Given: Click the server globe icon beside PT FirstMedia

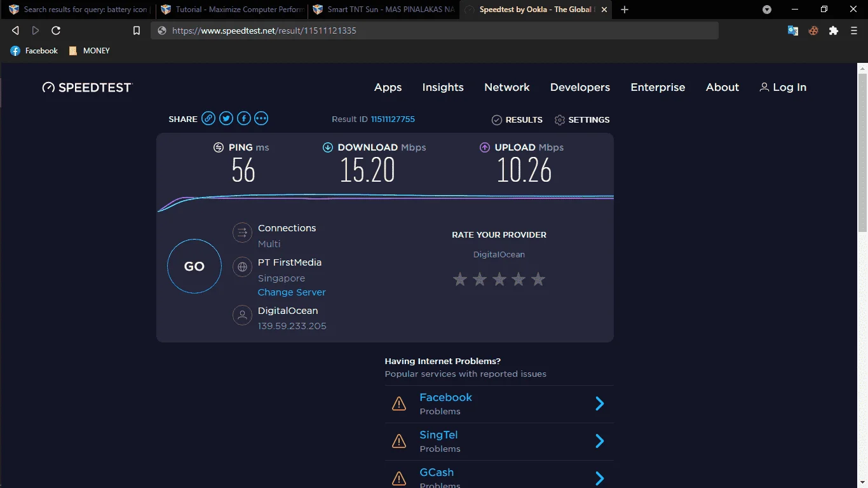Looking at the screenshot, I should tap(242, 268).
